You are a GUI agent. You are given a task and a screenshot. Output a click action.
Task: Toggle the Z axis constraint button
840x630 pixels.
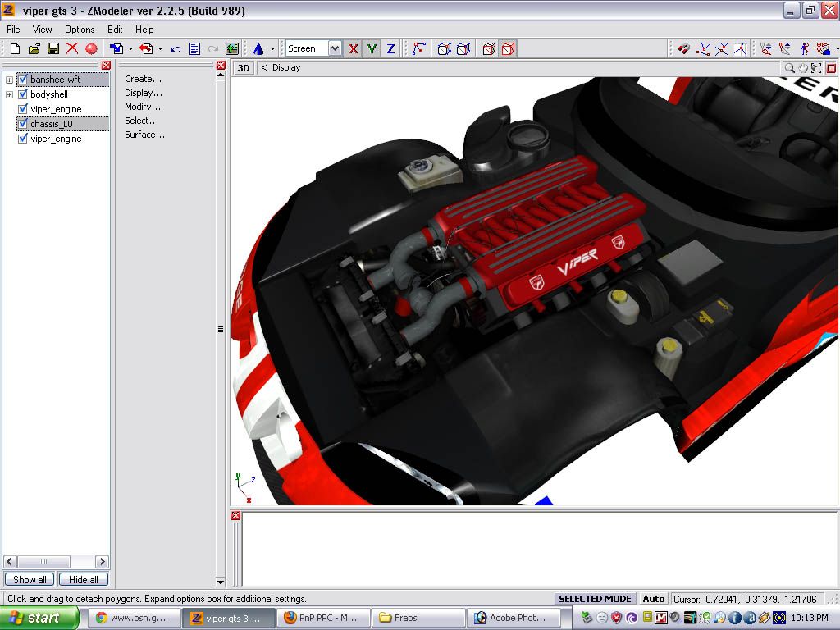(390, 49)
